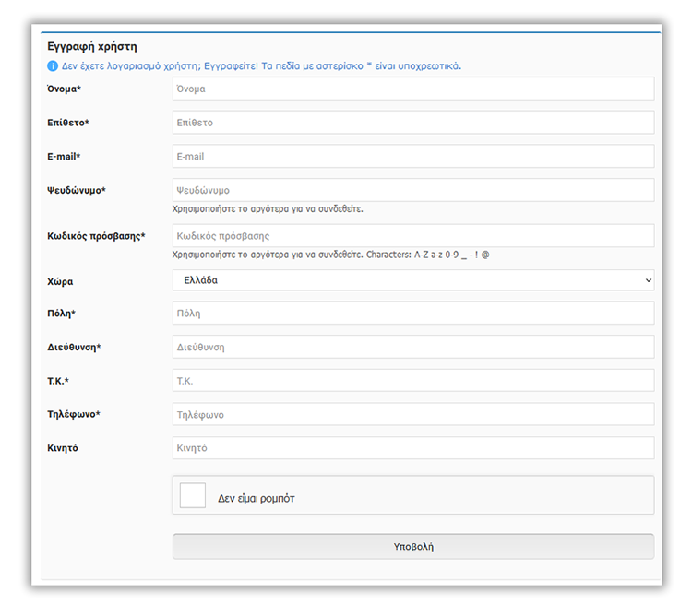692x616 pixels.
Task: Focus the Τηλέφωνο phone input
Action: 412,415
